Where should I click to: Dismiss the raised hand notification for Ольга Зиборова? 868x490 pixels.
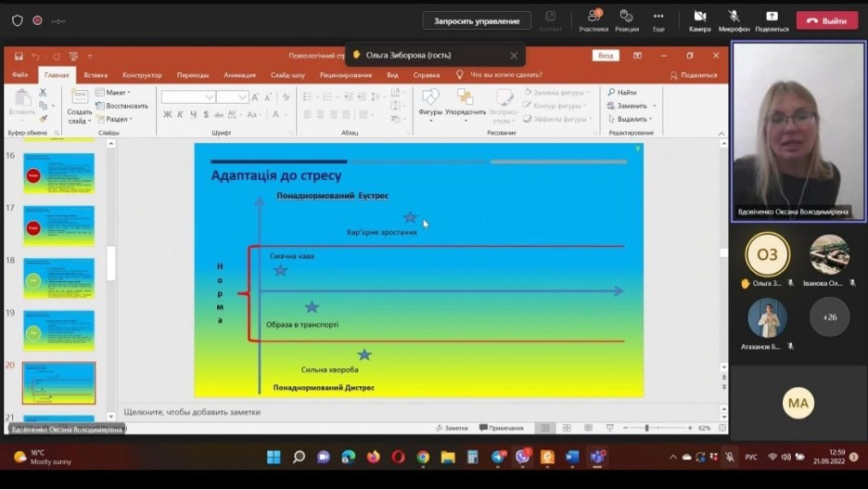click(x=514, y=56)
